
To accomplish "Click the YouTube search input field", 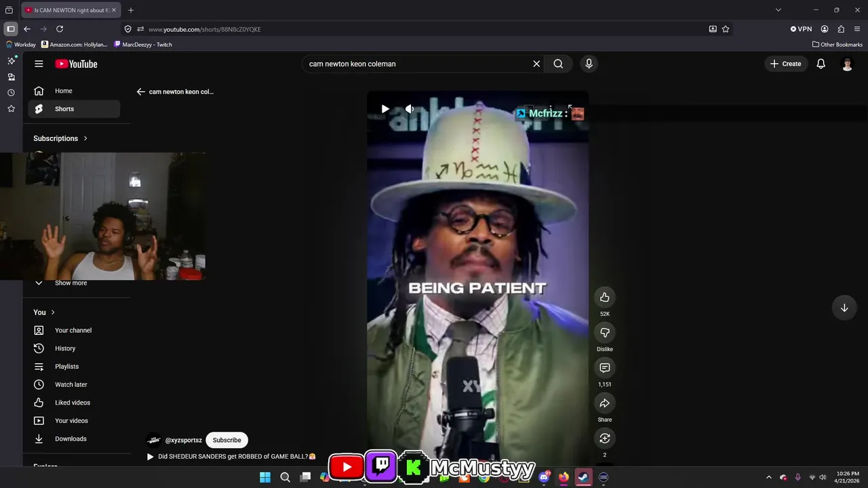I will [x=417, y=64].
